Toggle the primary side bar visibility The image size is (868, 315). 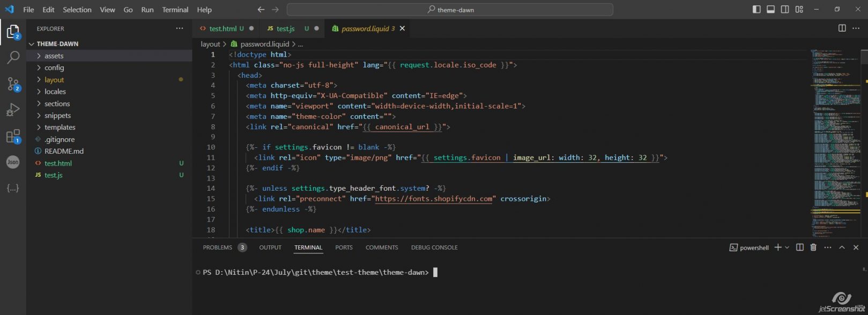756,10
